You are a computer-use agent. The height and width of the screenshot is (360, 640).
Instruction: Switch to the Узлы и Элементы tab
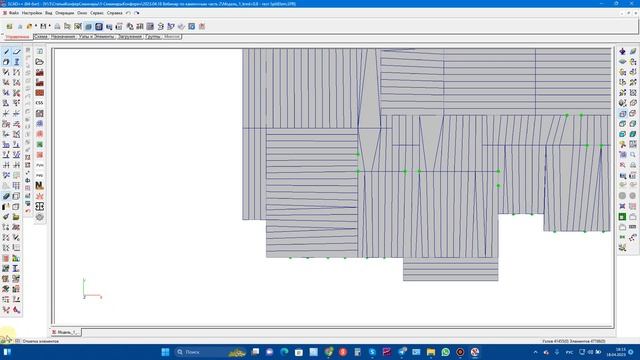(96, 37)
